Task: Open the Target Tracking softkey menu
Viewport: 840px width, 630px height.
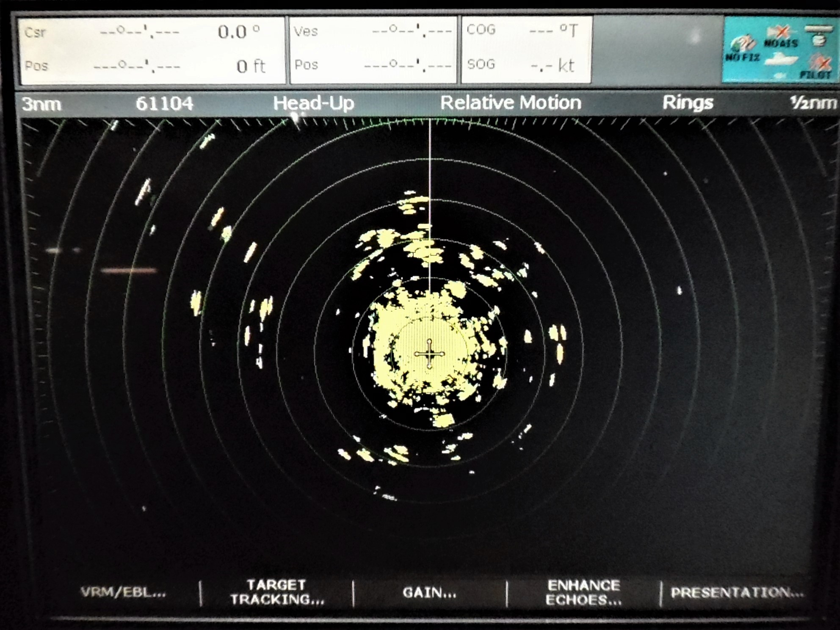Action: click(277, 592)
